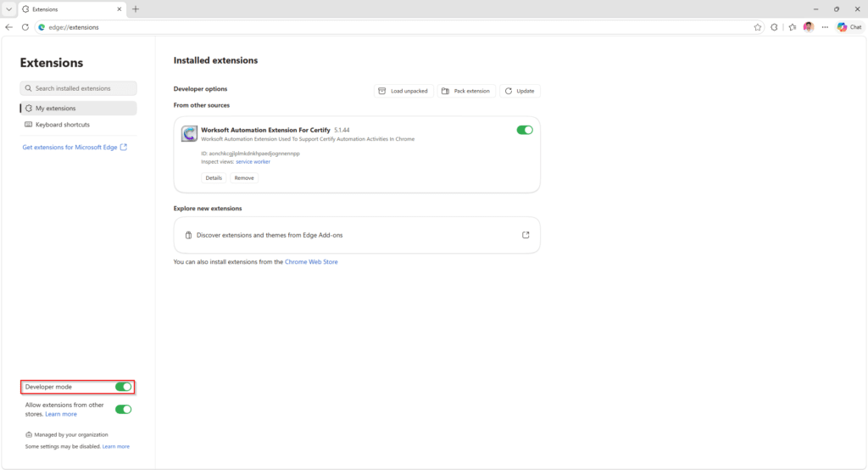Viewport: 868px width, 470px height.
Task: Select the Extensions browser tab
Action: [x=72, y=9]
